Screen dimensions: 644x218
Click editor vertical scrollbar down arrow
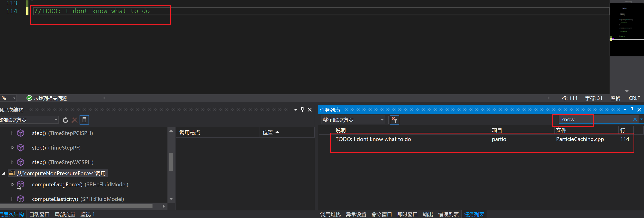coord(626,91)
